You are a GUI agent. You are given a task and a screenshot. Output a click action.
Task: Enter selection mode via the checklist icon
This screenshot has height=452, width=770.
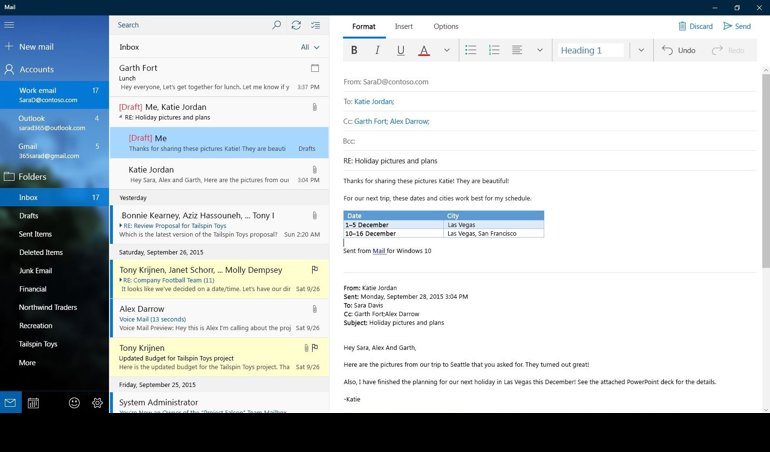316,25
